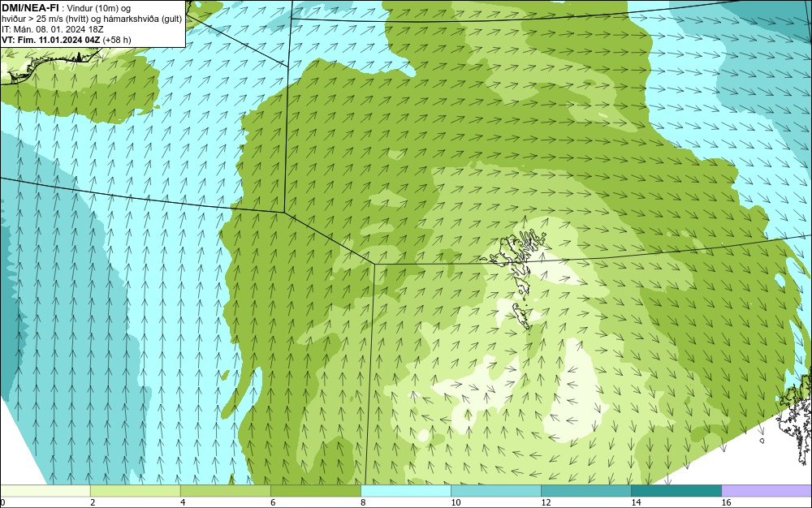Click the legend scale value "8"
Image resolution: width=812 pixels, height=508 pixels.
[x=363, y=502]
